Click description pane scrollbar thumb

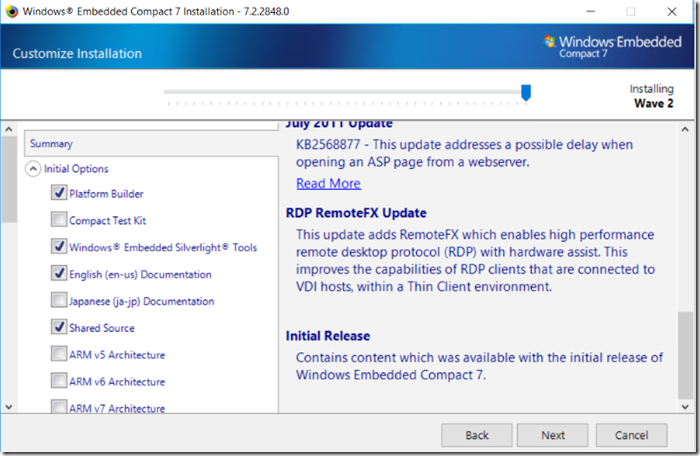[685, 355]
